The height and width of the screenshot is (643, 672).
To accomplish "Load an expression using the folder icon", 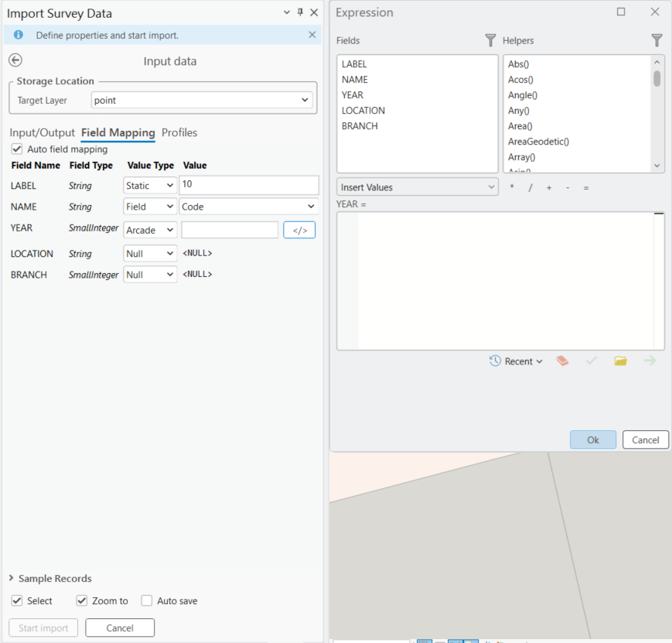I will (620, 361).
